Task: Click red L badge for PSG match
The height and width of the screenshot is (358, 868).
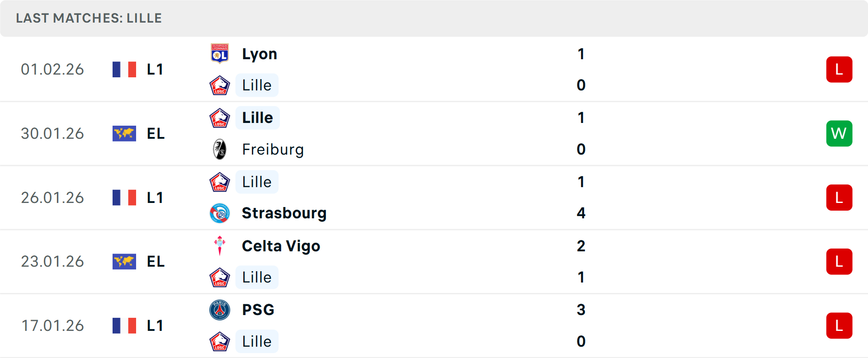Action: coord(839,326)
